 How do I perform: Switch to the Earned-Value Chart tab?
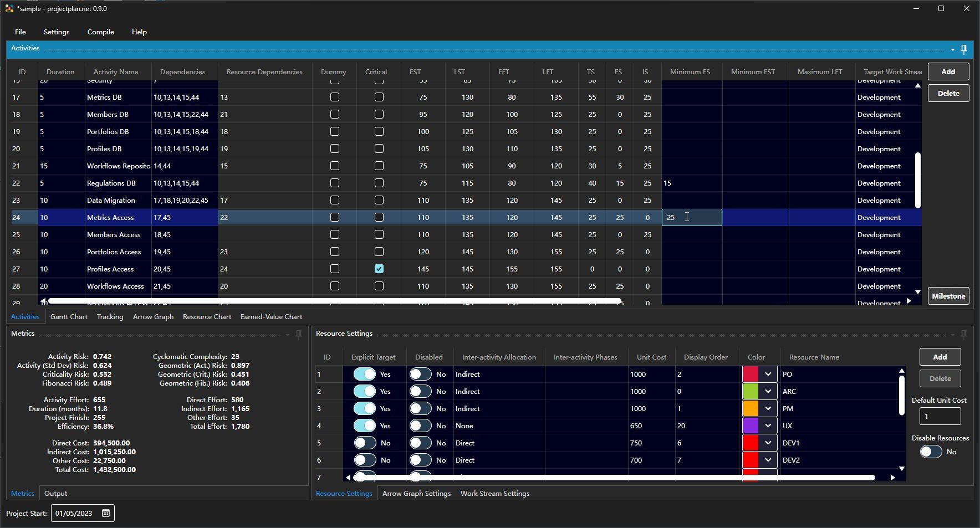[271, 317]
